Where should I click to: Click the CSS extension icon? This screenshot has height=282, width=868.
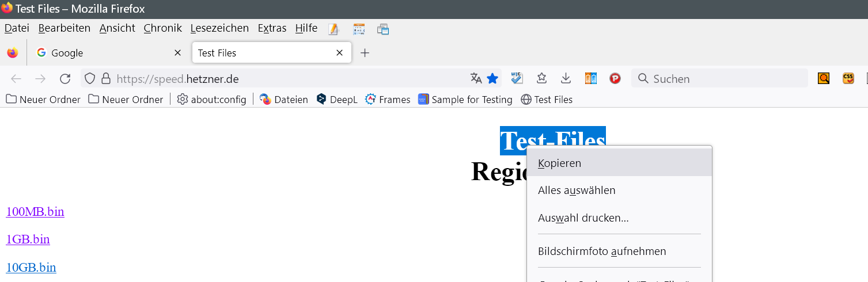[x=848, y=78]
